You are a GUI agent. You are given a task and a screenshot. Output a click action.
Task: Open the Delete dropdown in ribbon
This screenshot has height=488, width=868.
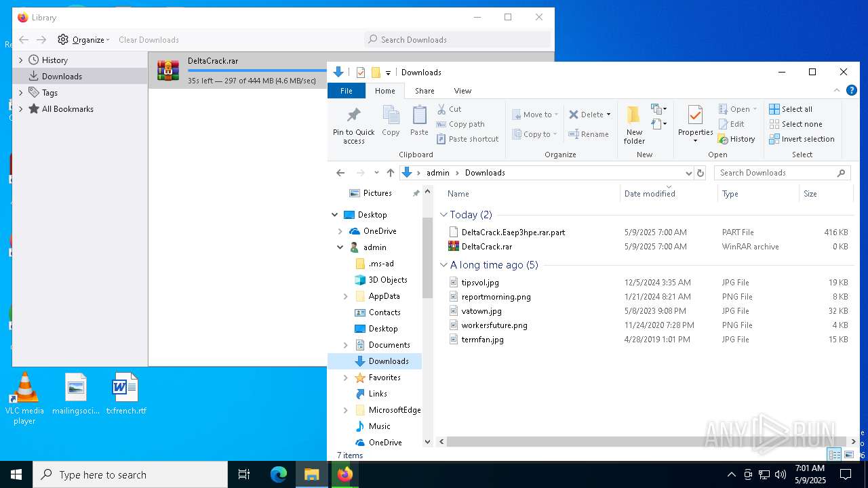[590, 115]
